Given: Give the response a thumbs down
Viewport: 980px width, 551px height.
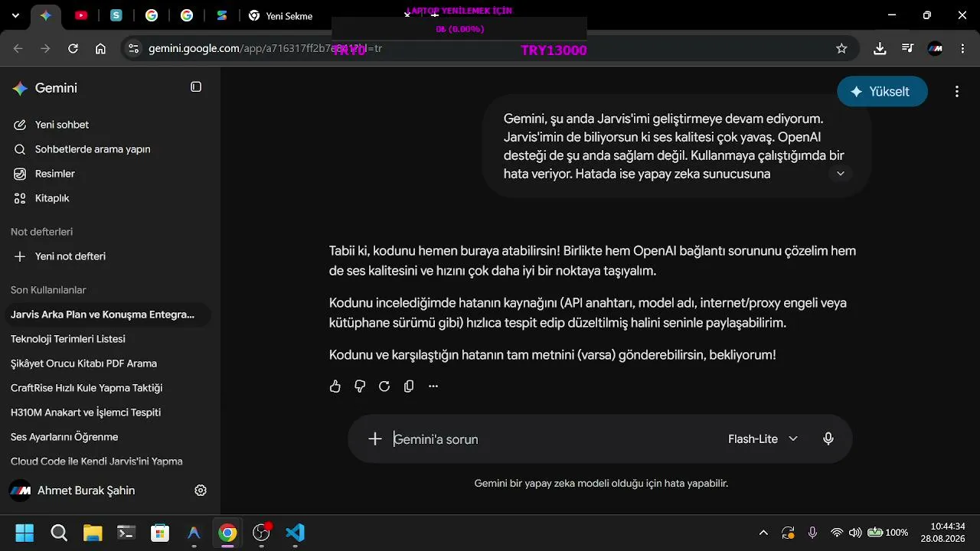Looking at the screenshot, I should click(x=360, y=386).
